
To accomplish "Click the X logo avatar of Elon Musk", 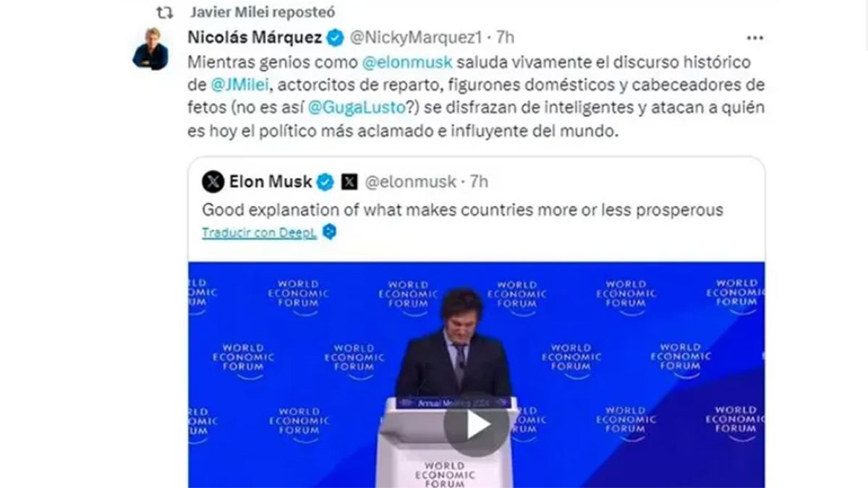I will (213, 181).
